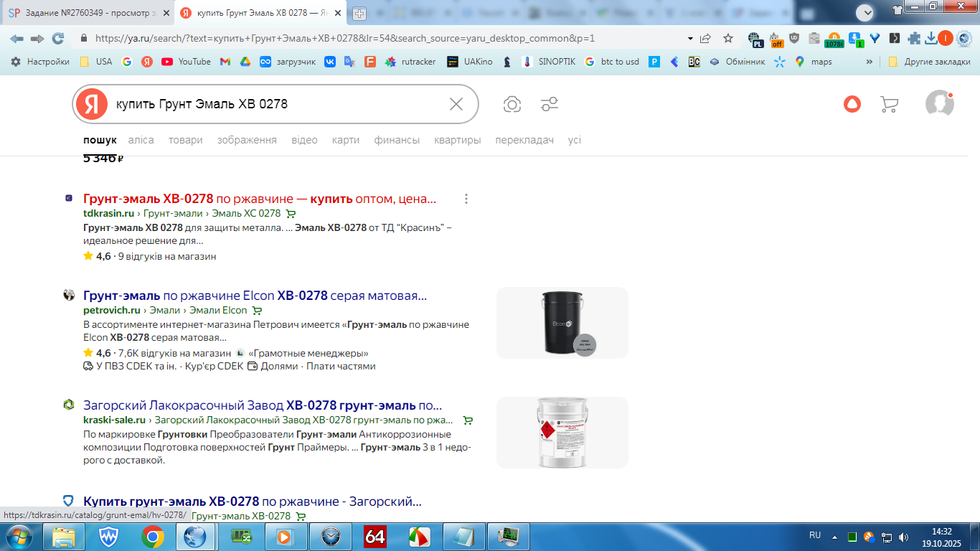Viewport: 980px width, 551px height.
Task: Click cart icon in the kraski-sale.ru row
Action: tap(468, 420)
